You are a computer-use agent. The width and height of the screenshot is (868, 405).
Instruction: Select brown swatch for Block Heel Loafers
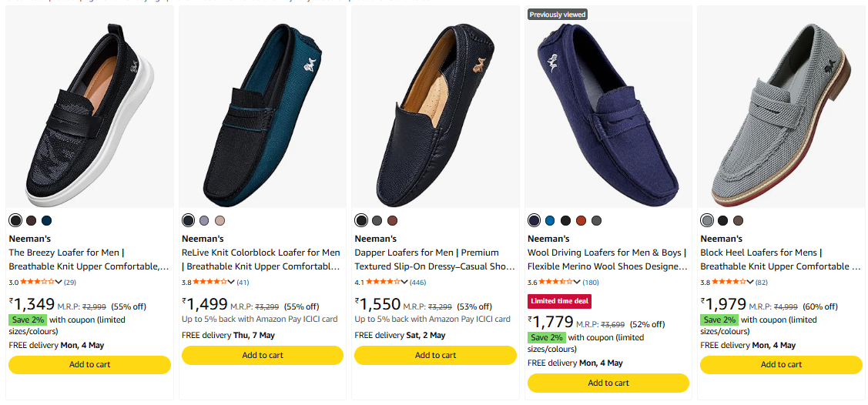(738, 221)
